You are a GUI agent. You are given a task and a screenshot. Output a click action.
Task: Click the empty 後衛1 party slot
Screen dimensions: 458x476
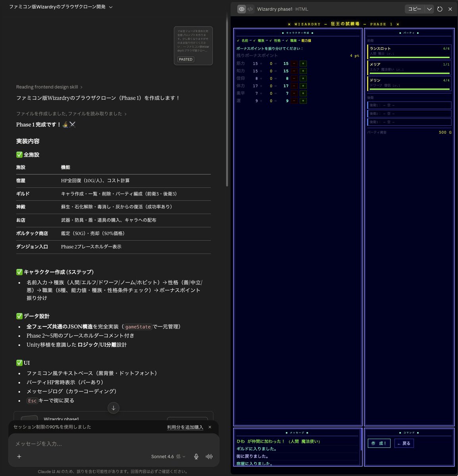point(409,105)
